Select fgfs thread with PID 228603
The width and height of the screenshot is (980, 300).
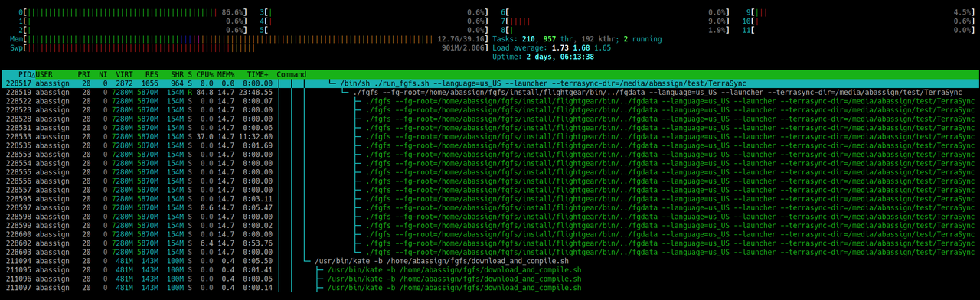tap(490, 252)
